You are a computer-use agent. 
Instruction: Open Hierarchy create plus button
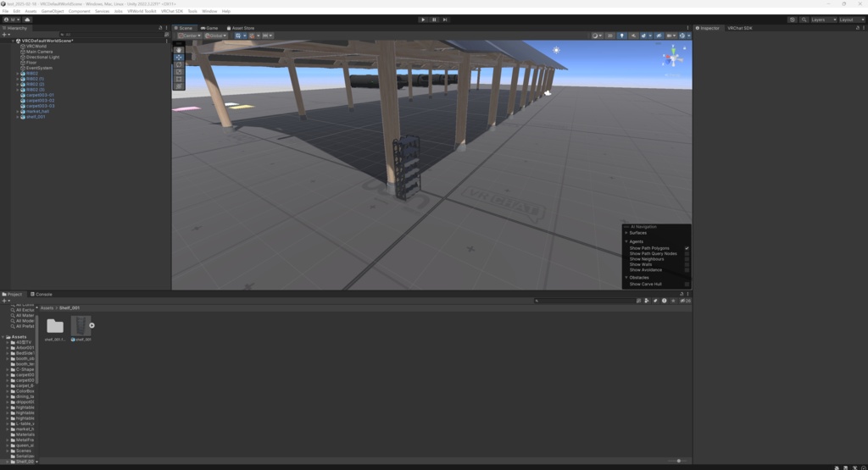(x=6, y=34)
